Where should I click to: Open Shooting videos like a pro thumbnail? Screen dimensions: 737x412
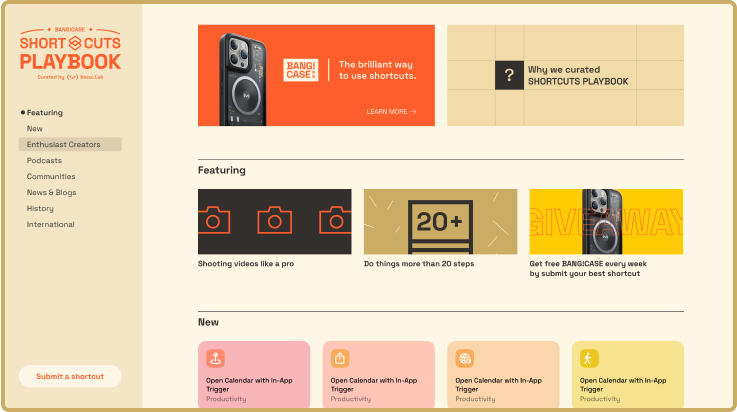point(274,222)
